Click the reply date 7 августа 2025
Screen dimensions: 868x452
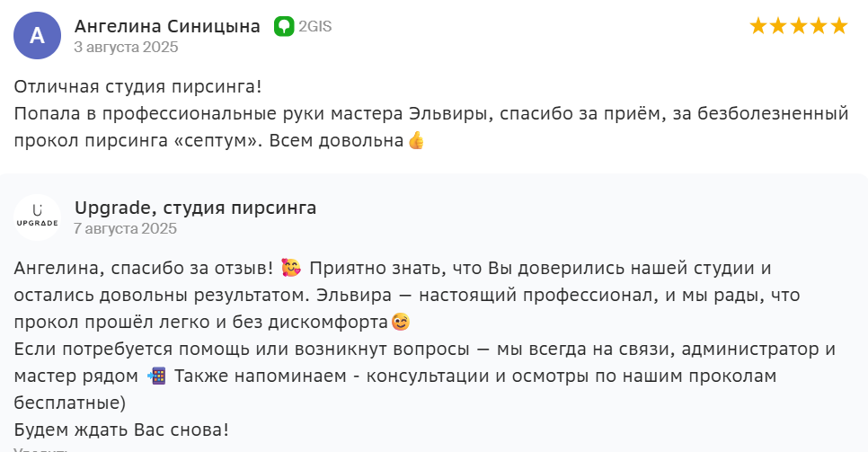126,228
